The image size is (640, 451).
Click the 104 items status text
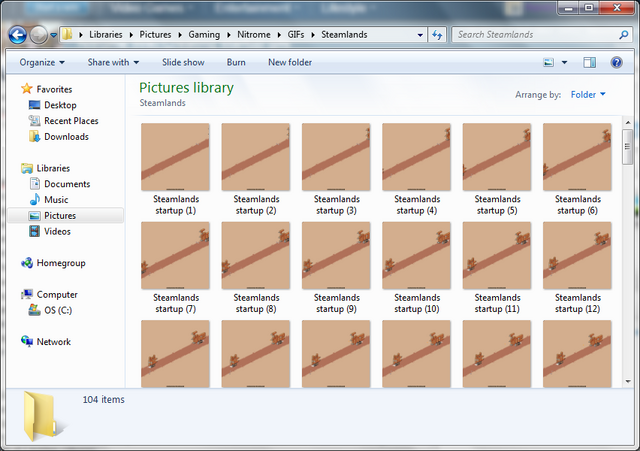pyautogui.click(x=104, y=400)
